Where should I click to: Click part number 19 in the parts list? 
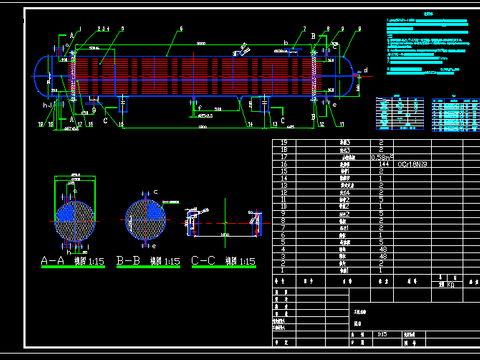coord(284,143)
